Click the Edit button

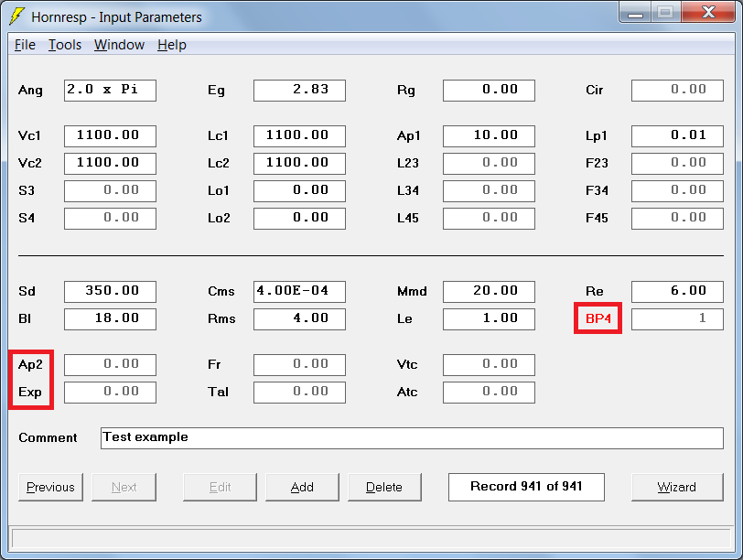click(220, 487)
